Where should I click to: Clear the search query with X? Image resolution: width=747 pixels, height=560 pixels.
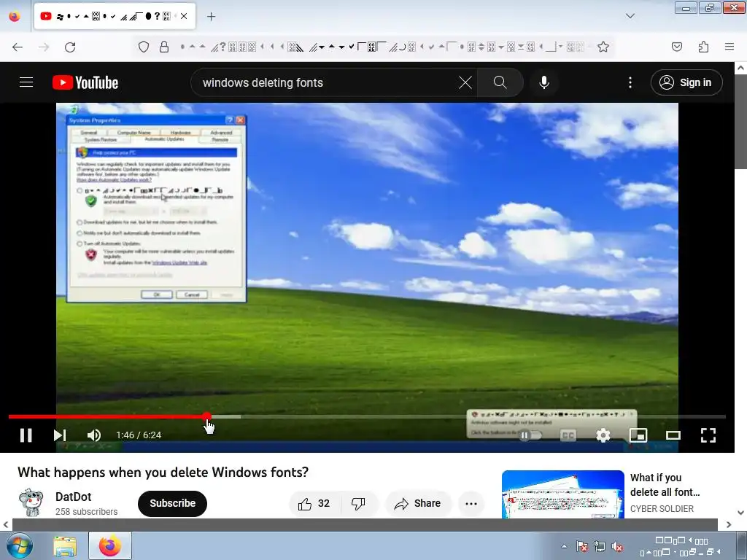tap(465, 82)
